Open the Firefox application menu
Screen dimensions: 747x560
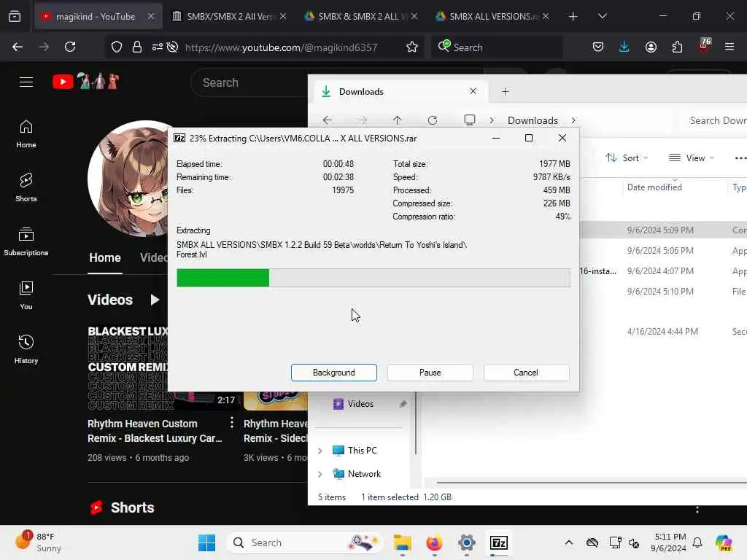click(729, 47)
